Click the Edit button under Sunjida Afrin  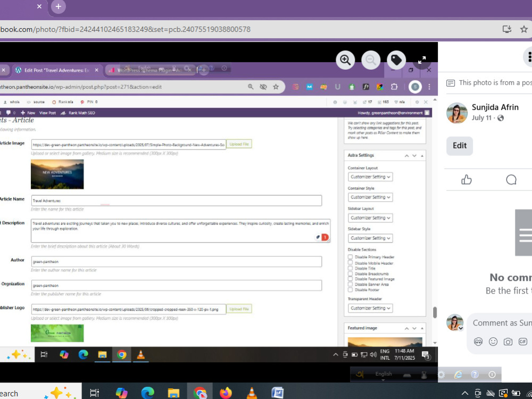[460, 146]
